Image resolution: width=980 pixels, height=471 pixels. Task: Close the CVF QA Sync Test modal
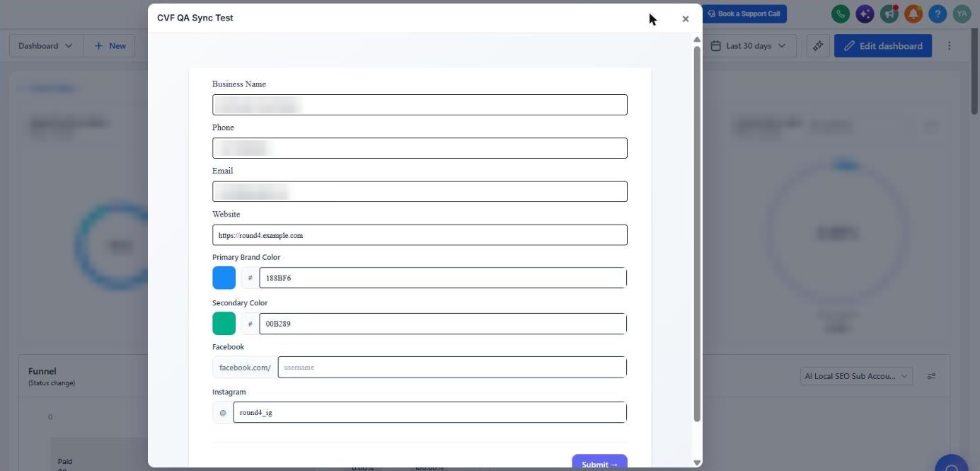tap(685, 19)
